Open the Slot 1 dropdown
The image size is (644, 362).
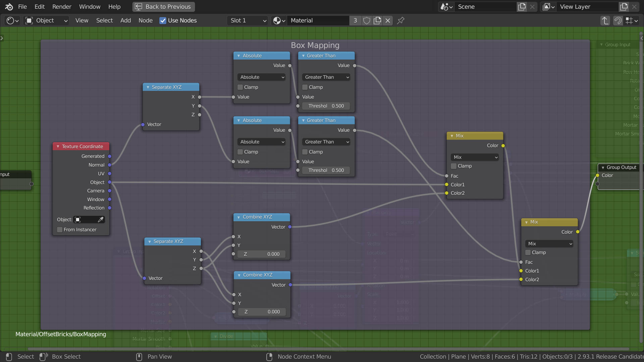tap(248, 20)
